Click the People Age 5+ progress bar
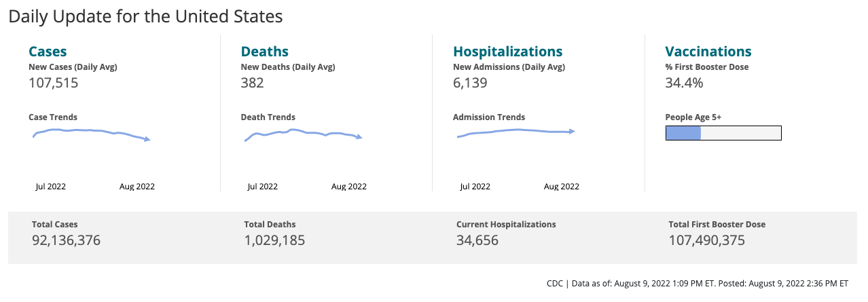 tap(723, 133)
